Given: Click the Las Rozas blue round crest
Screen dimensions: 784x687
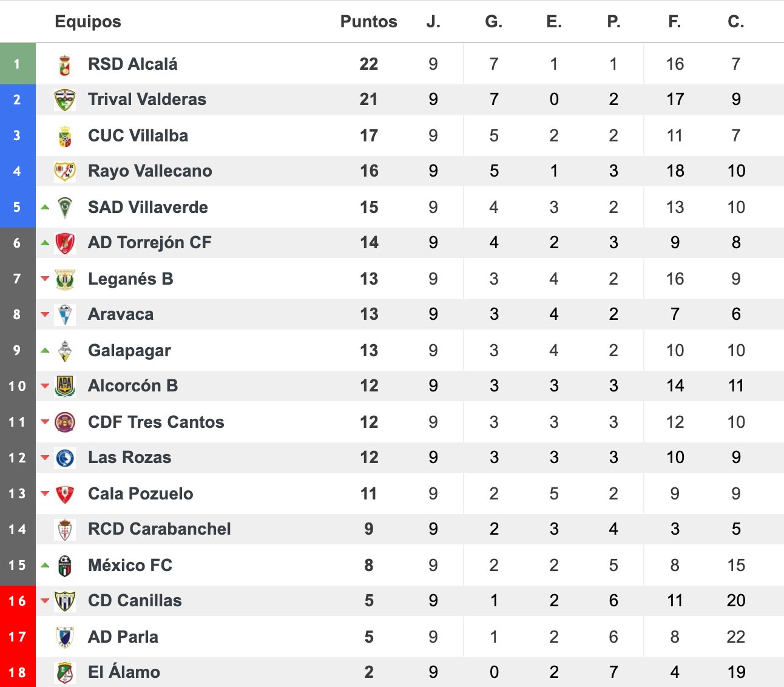Looking at the screenshot, I should (65, 458).
